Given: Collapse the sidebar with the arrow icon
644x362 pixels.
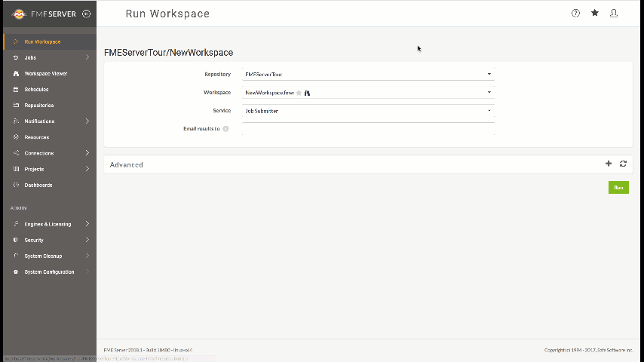Looking at the screenshot, I should (x=86, y=14).
